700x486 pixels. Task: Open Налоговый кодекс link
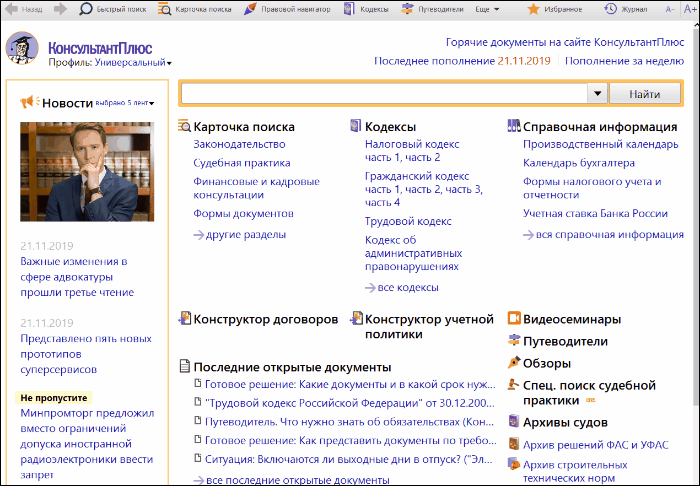[412, 144]
